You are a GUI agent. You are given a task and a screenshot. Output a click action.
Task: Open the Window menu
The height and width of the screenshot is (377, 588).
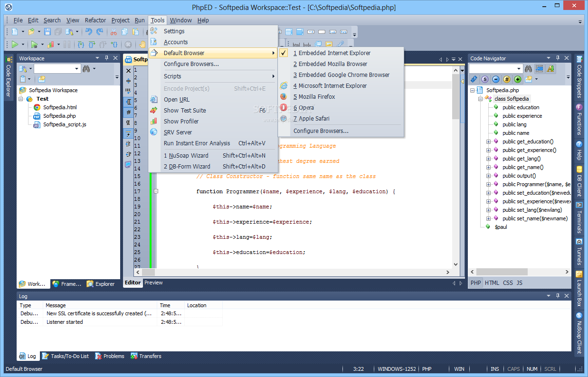pos(180,20)
